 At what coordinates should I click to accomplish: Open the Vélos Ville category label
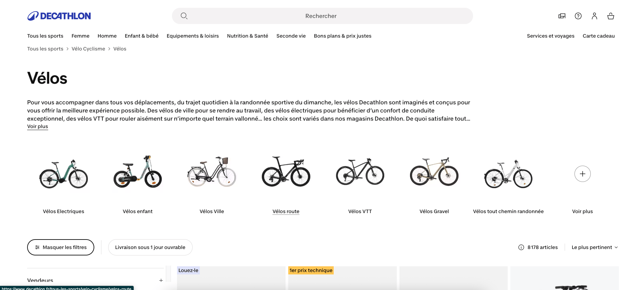tap(212, 211)
